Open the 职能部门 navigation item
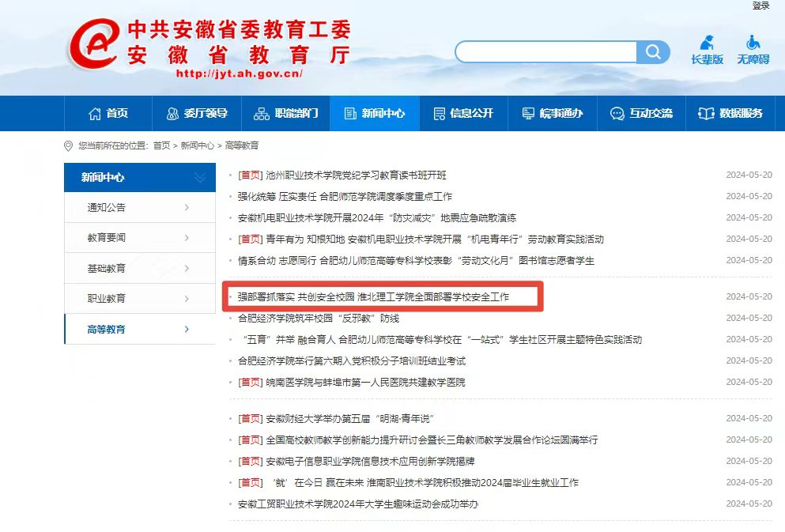785x532 pixels. [x=285, y=114]
